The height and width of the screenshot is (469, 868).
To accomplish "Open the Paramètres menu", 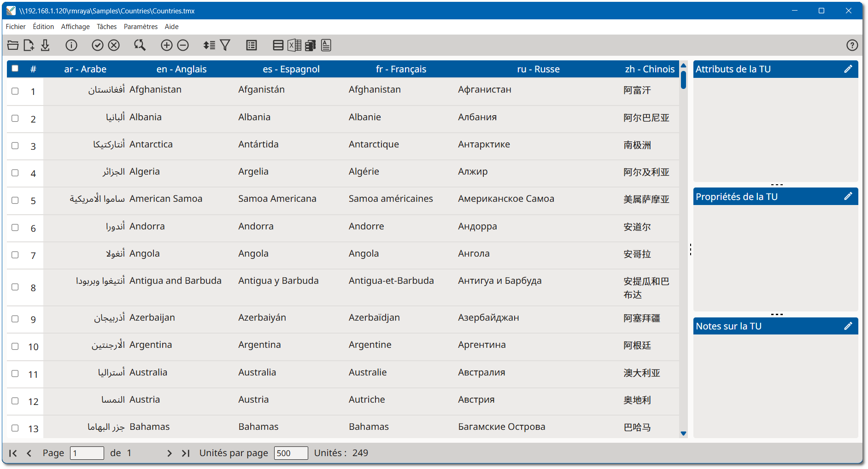I will (x=141, y=27).
